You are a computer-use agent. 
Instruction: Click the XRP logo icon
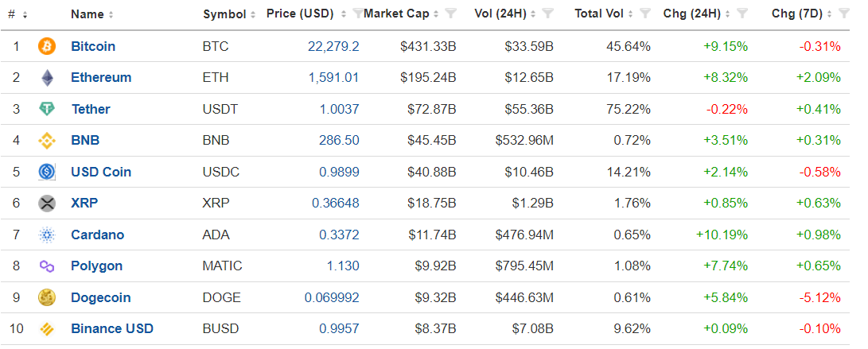(x=47, y=204)
